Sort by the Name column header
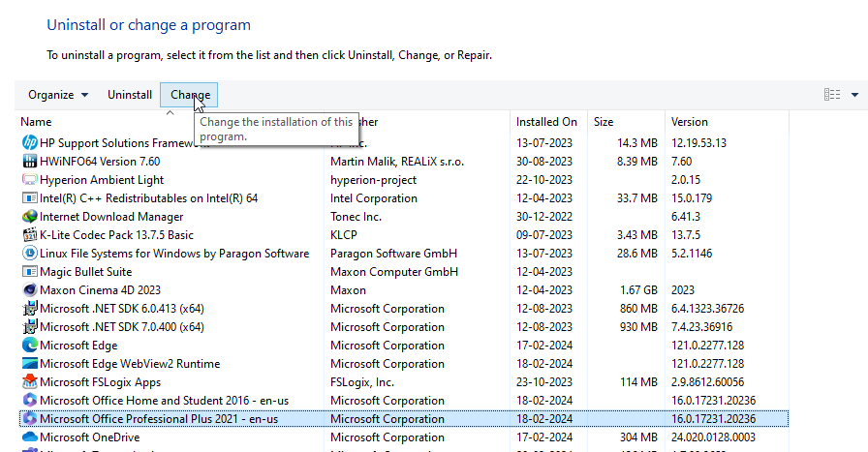868x452 pixels. click(x=36, y=122)
